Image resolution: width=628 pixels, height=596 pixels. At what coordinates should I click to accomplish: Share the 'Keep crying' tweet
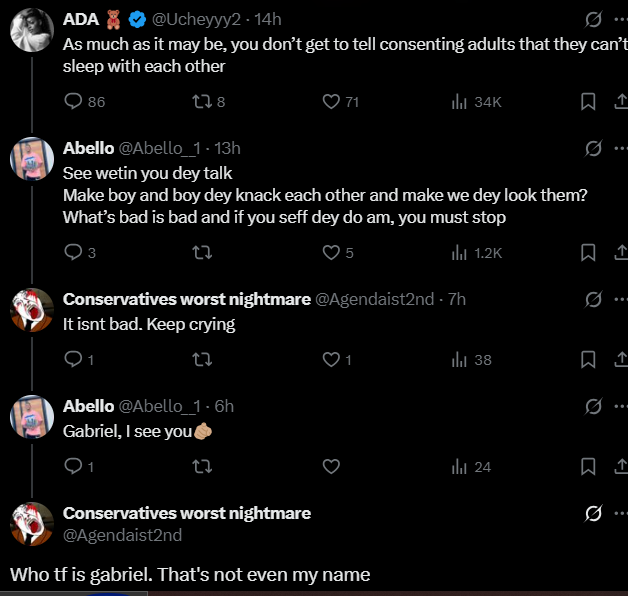point(619,359)
